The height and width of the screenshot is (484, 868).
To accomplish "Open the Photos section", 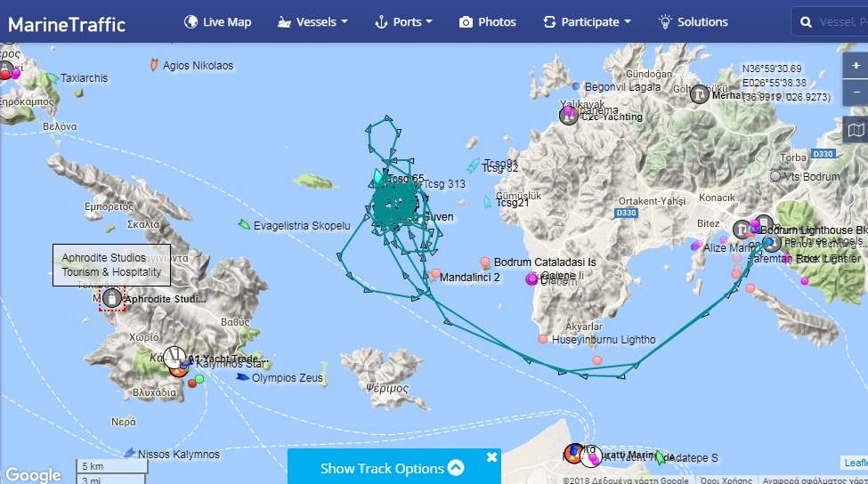I will pos(488,22).
